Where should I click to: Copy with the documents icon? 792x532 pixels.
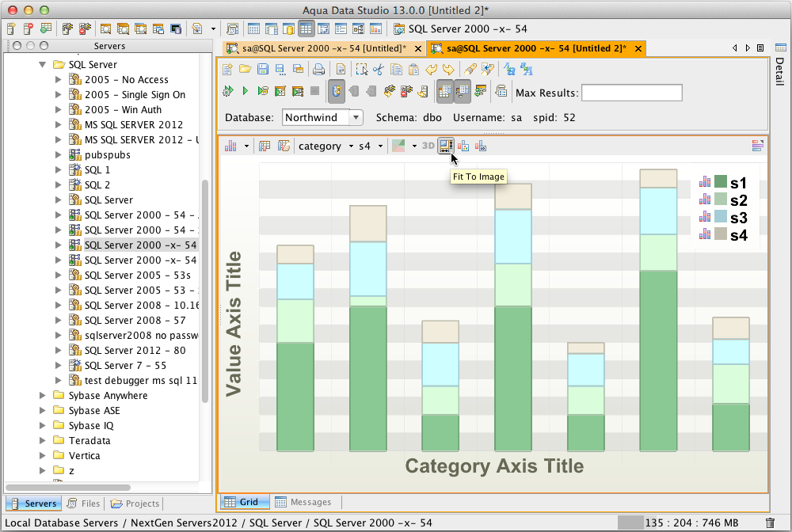(396, 69)
